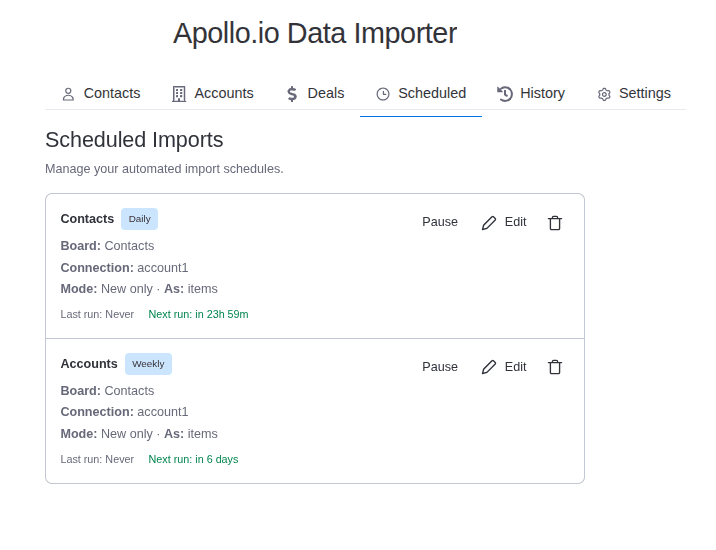This screenshot has height=550, width=716.
Task: Click 'Mode: New only' in Contacts daily card
Action: [107, 289]
